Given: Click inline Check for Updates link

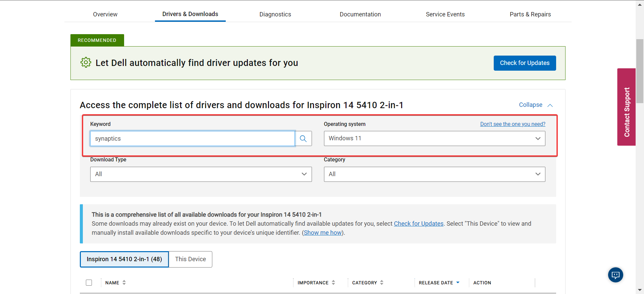Looking at the screenshot, I should [x=419, y=223].
